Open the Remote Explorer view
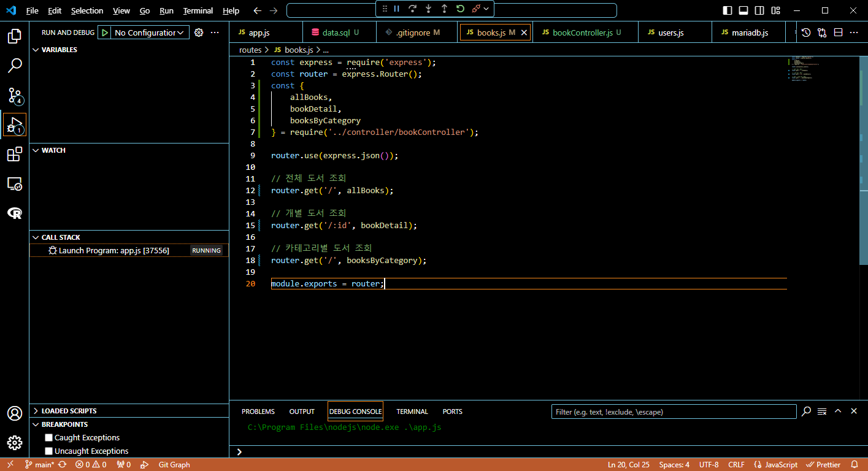 [15, 183]
